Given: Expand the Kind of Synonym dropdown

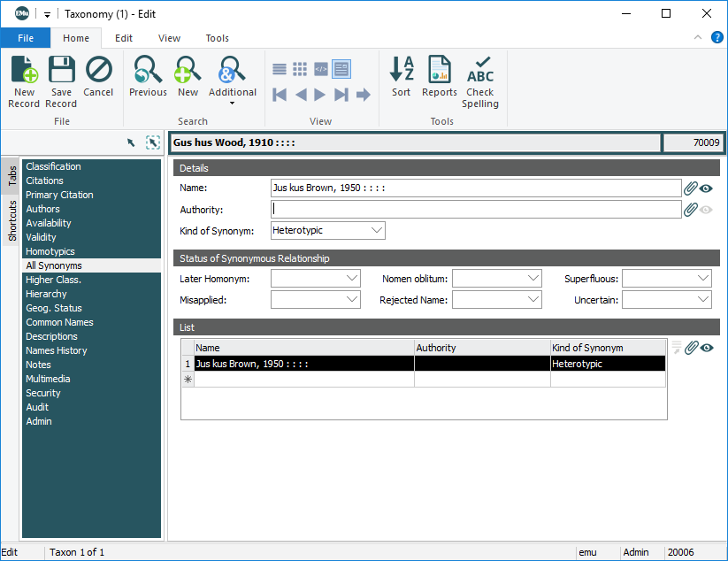Looking at the screenshot, I should pos(377,231).
